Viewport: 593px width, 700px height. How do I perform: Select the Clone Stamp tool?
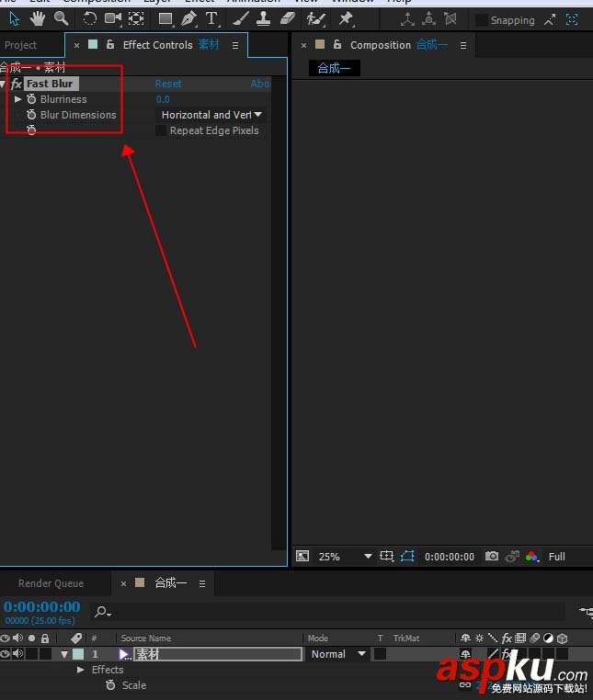(x=263, y=18)
